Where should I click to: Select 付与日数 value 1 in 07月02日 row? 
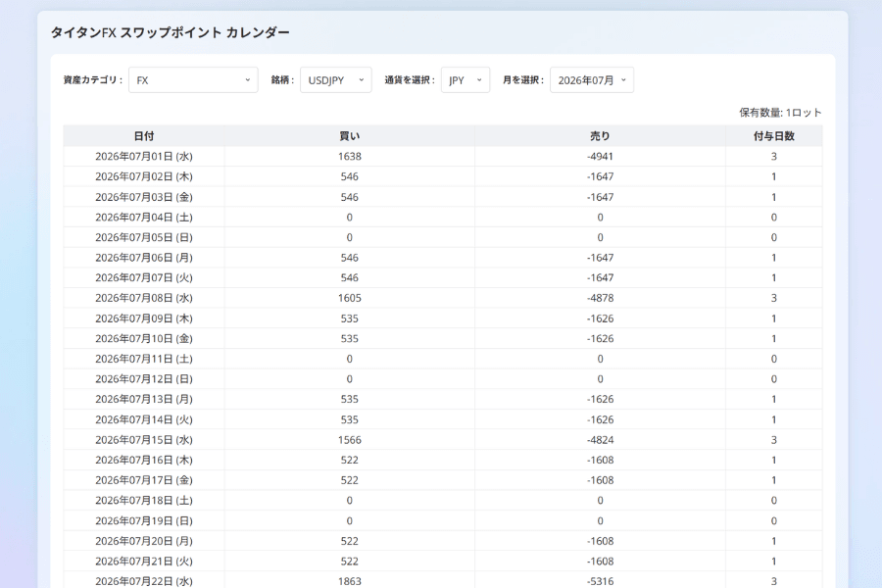774,176
